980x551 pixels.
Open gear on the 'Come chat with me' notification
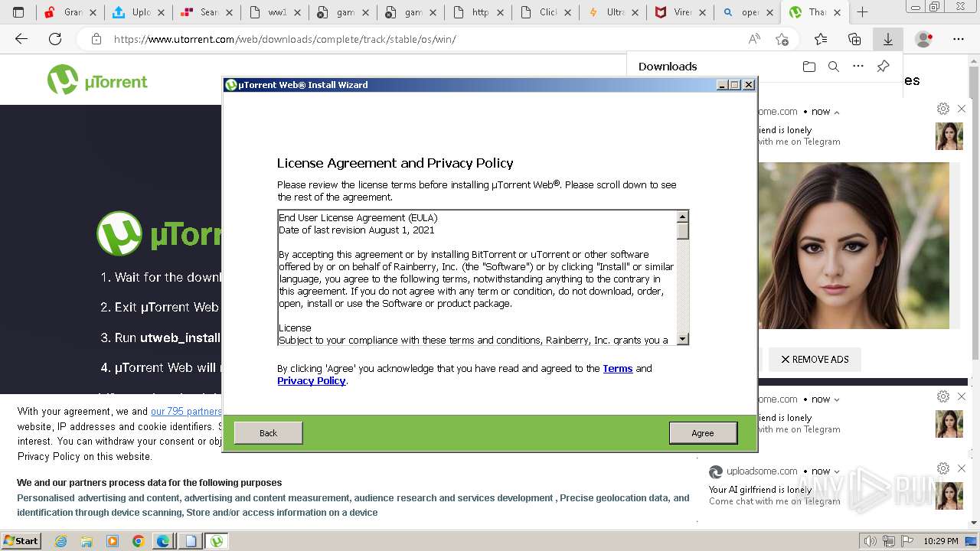tap(943, 468)
